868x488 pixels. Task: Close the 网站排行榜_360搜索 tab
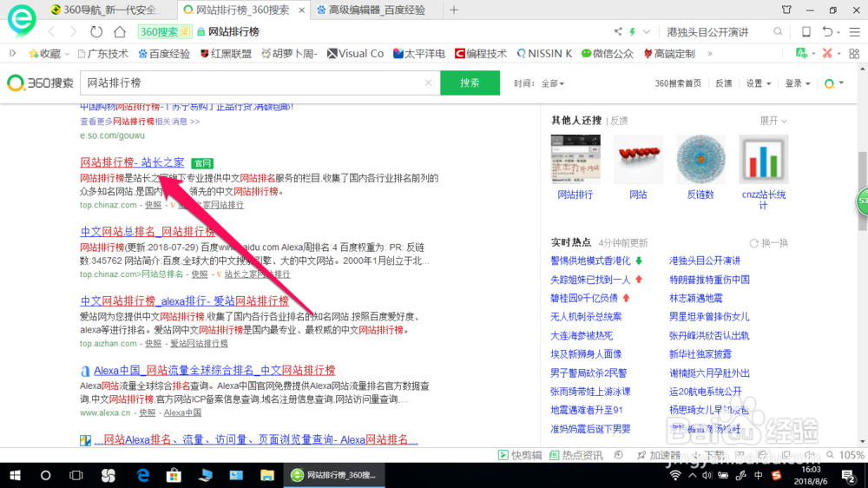click(302, 10)
